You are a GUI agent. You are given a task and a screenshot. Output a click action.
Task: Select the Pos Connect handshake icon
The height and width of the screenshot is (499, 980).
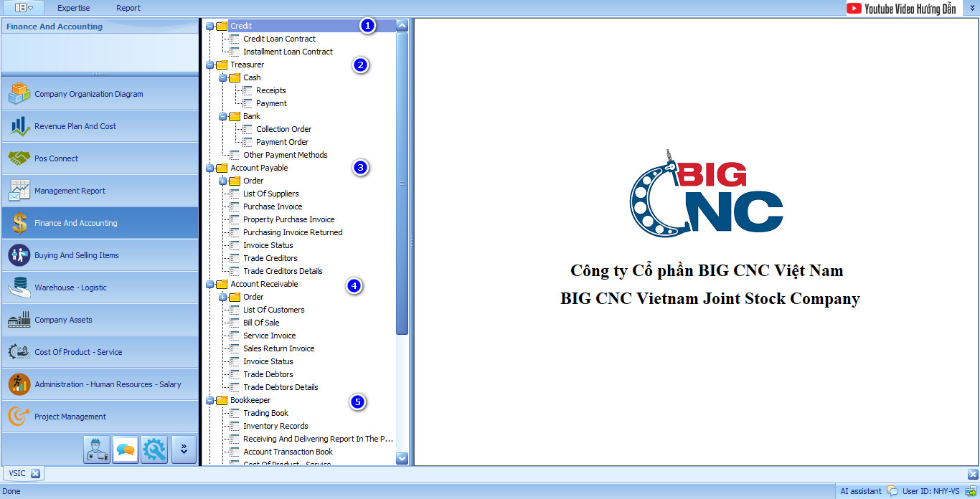click(x=19, y=158)
